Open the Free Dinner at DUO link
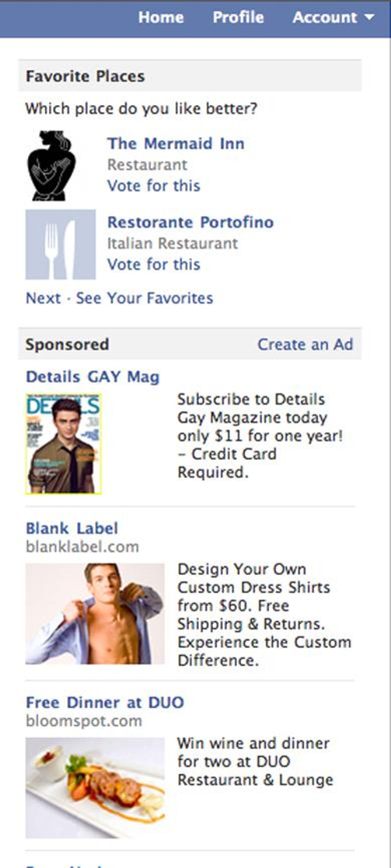 click(105, 702)
